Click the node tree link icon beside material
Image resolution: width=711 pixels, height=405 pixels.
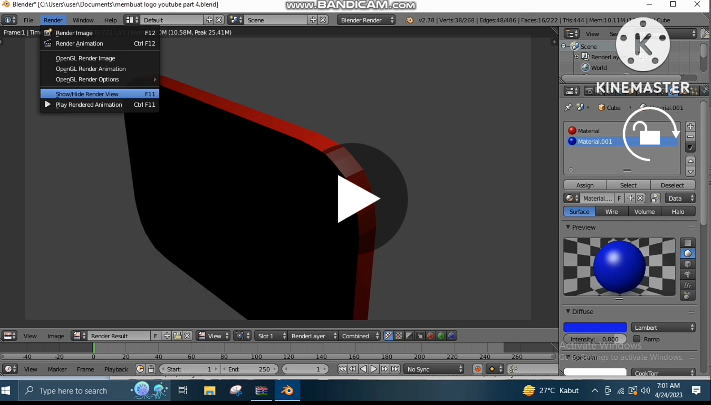(655, 198)
